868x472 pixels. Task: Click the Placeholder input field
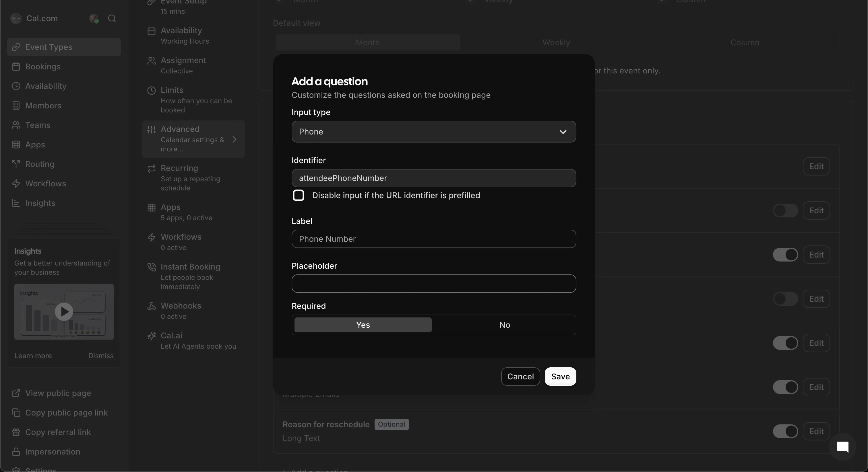[434, 284]
